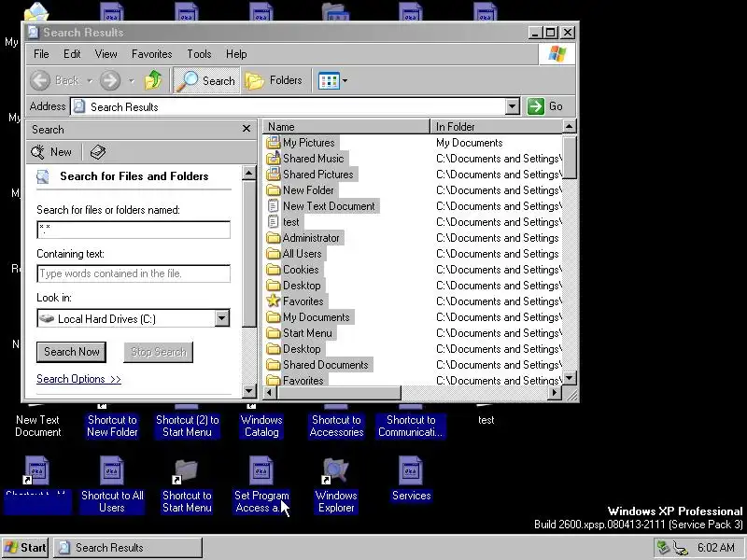Select the New Folder result icon
Image resolution: width=747 pixels, height=560 pixels.
point(273,190)
